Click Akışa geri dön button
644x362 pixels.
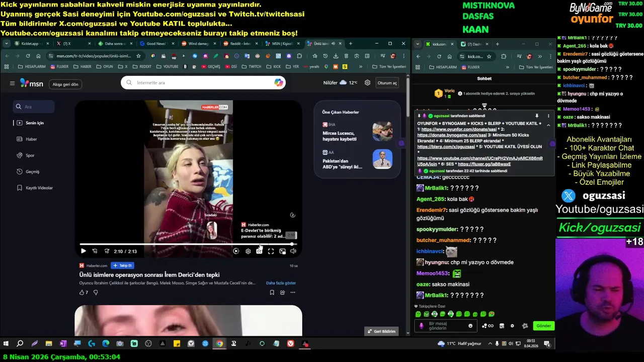[x=65, y=84]
